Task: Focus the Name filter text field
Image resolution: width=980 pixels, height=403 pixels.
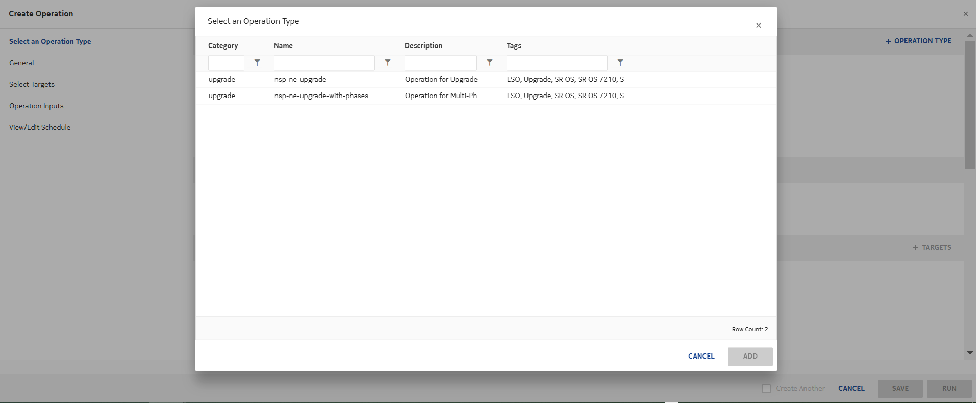Action: coord(324,63)
